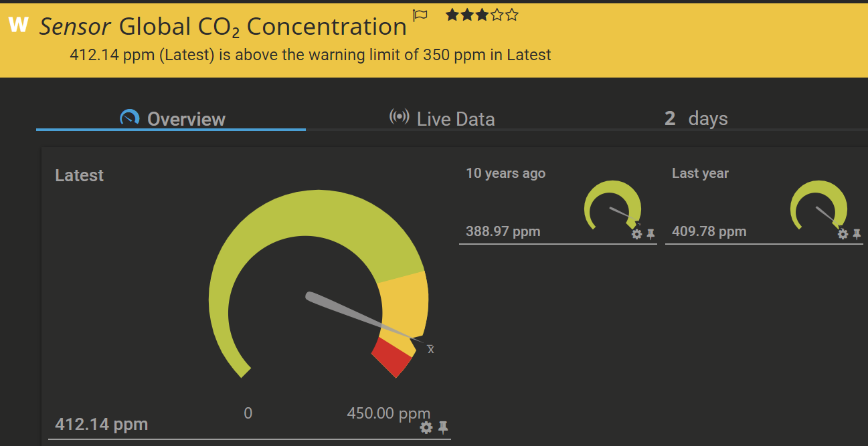This screenshot has height=446, width=868.
Task: Set priority to one star
Action: pyautogui.click(x=452, y=15)
